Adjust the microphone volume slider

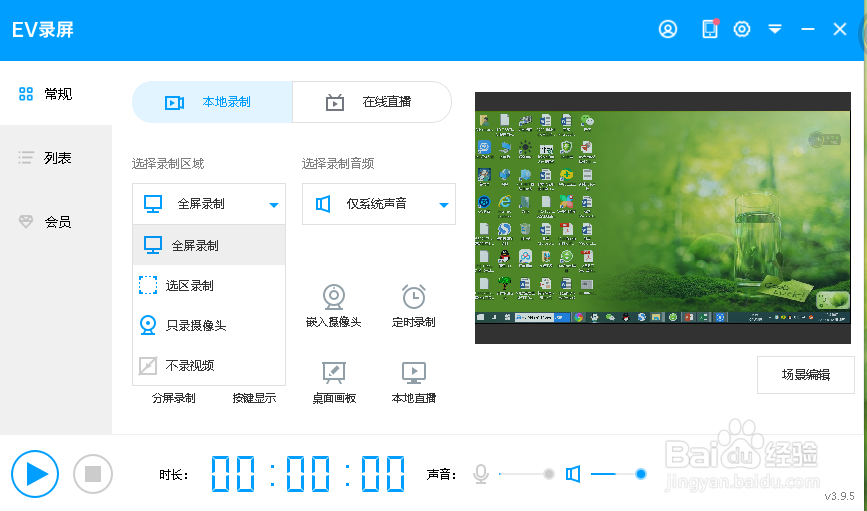526,474
